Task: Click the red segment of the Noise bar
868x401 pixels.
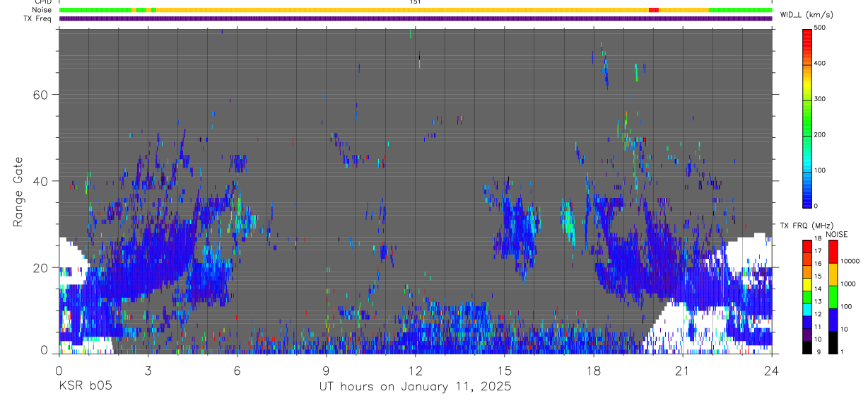Action: (654, 10)
